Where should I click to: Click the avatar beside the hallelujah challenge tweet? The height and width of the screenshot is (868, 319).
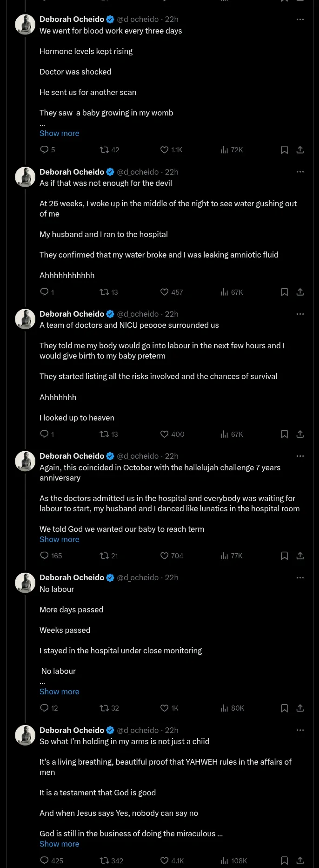pos(25,461)
